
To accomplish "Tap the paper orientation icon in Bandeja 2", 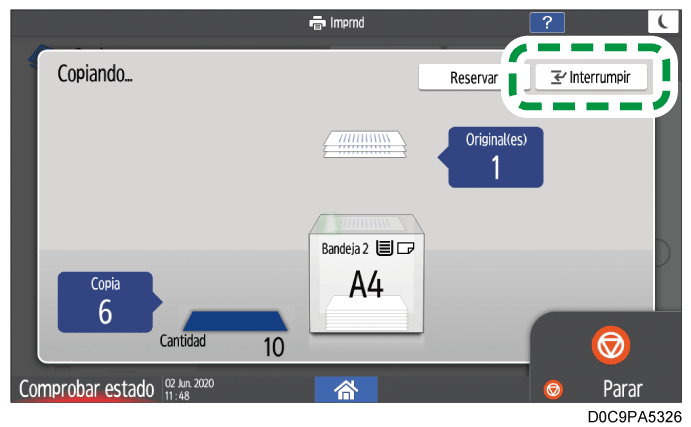I will [405, 248].
